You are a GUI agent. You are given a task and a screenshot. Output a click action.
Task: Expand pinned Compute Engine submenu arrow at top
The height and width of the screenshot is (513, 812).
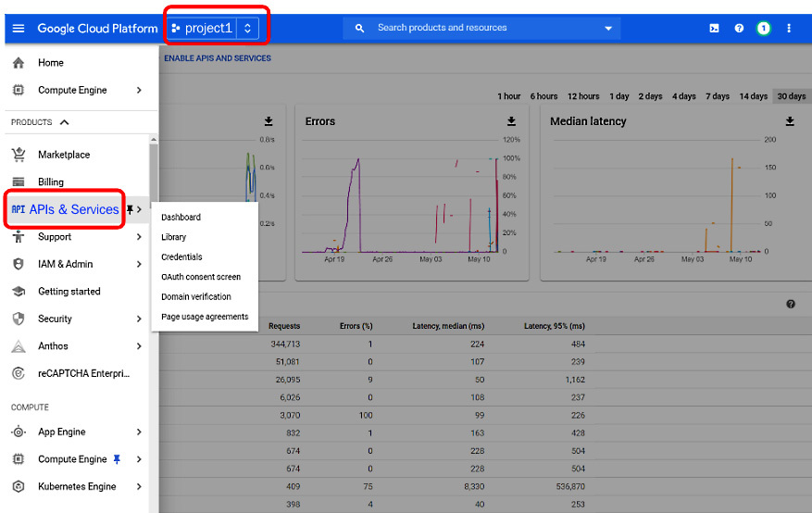(139, 90)
